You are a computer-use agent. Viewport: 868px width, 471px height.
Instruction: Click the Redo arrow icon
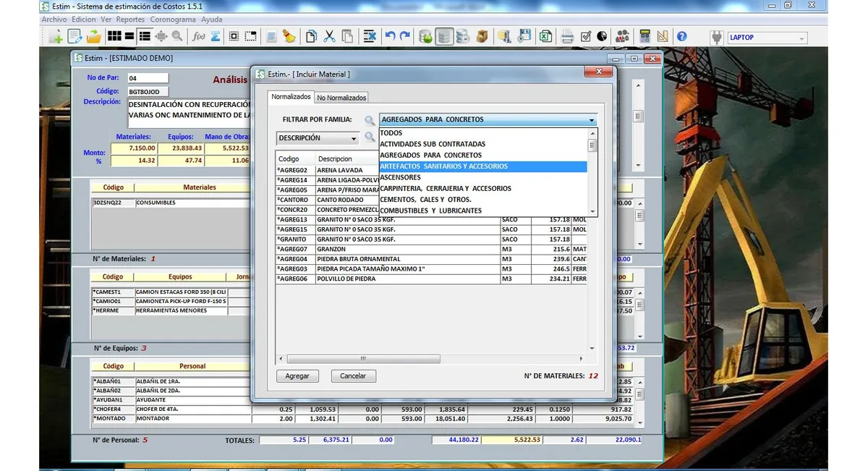click(404, 35)
